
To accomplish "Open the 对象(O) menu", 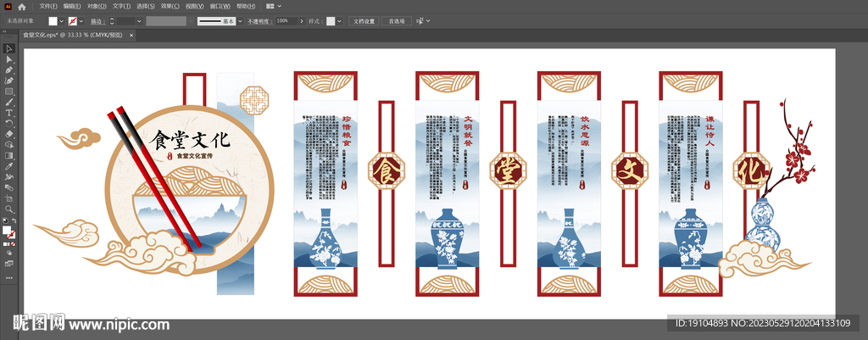I will 97,6.
